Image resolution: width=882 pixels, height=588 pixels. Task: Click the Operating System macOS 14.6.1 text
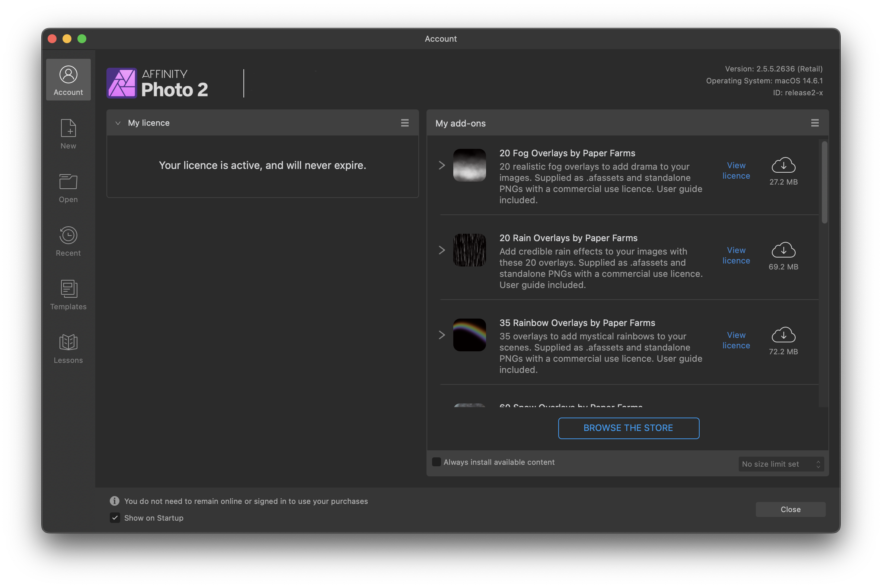pos(764,81)
